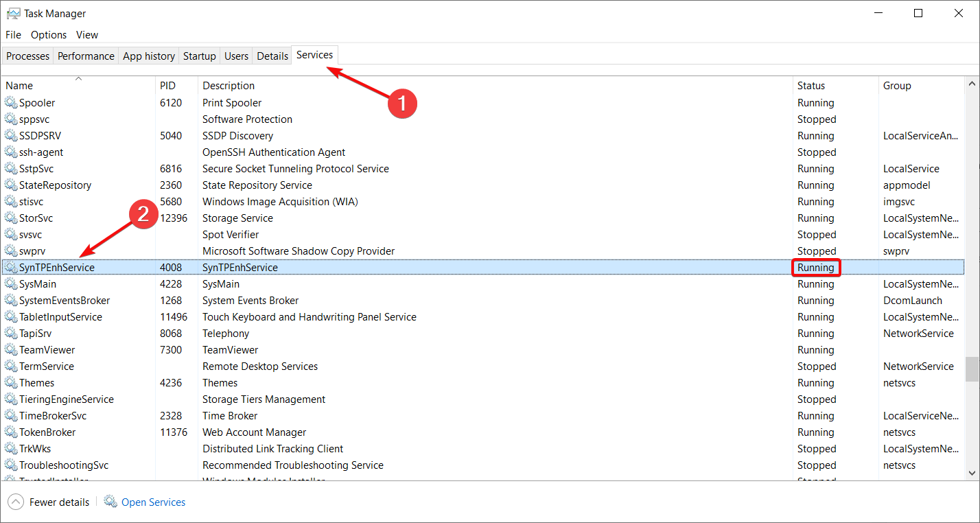Sort services by the PID column header
Image resolution: width=980 pixels, height=523 pixels.
click(x=167, y=86)
